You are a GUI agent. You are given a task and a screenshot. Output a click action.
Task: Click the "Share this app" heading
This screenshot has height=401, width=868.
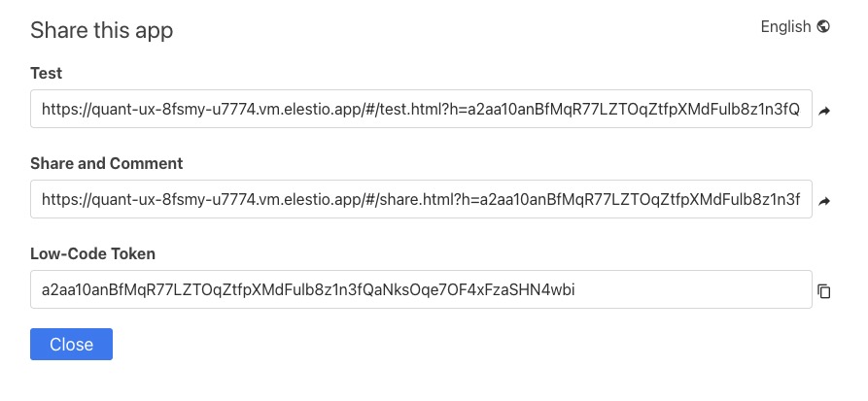(x=102, y=30)
